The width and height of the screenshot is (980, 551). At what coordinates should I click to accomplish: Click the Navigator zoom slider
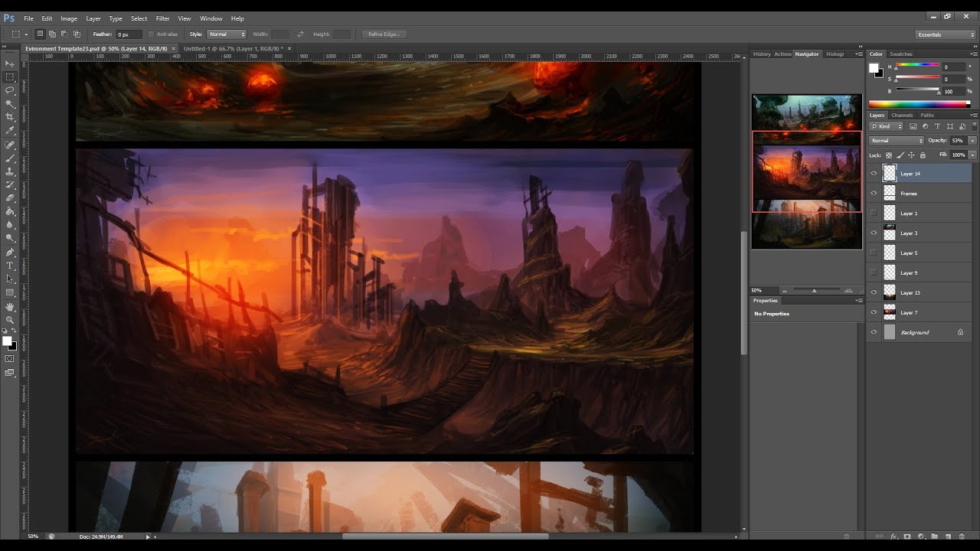[815, 291]
